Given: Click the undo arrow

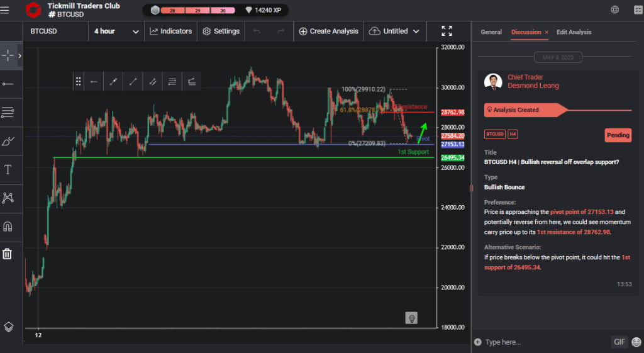Looking at the screenshot, I should (257, 31).
